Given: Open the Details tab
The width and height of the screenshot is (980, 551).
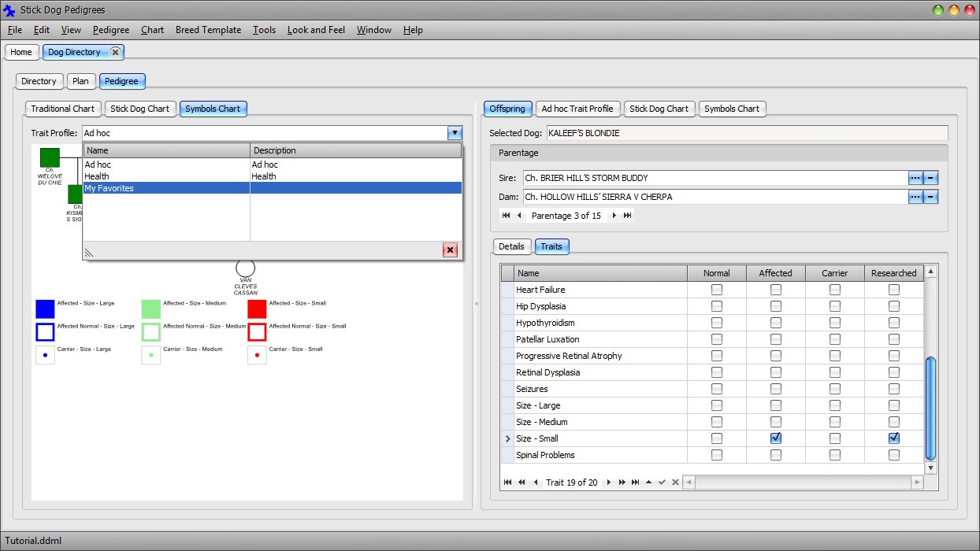Looking at the screenshot, I should pyautogui.click(x=510, y=246).
